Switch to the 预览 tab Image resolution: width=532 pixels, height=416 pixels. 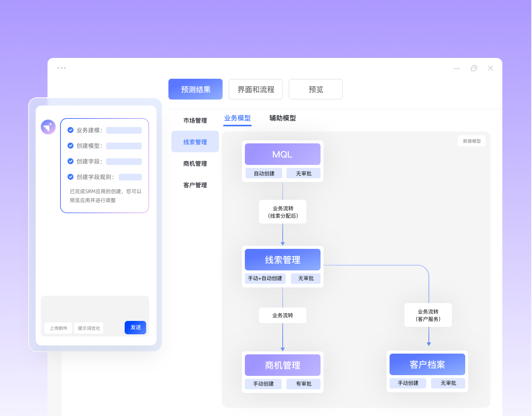coord(316,90)
